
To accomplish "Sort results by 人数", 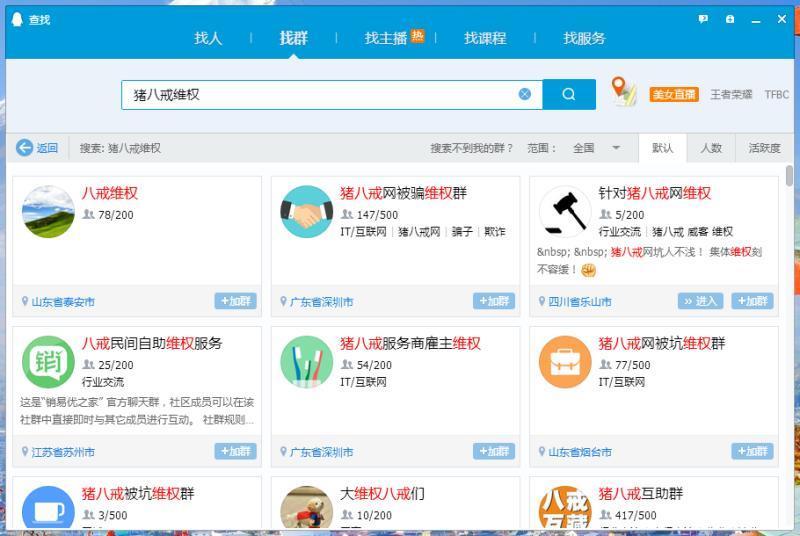I will coord(711,148).
